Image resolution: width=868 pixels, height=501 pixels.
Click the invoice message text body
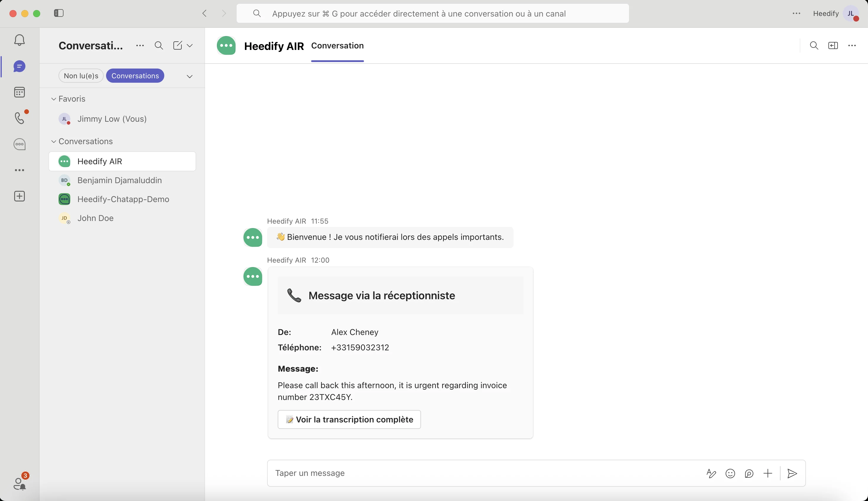[x=392, y=391]
